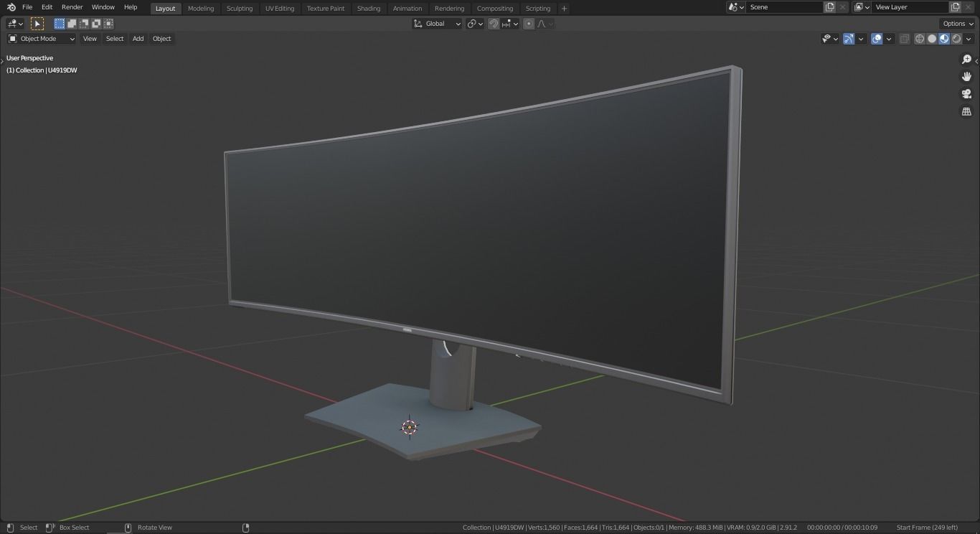980x534 pixels.
Task: Choose Intersect Selection mode icon
Action: (108, 24)
